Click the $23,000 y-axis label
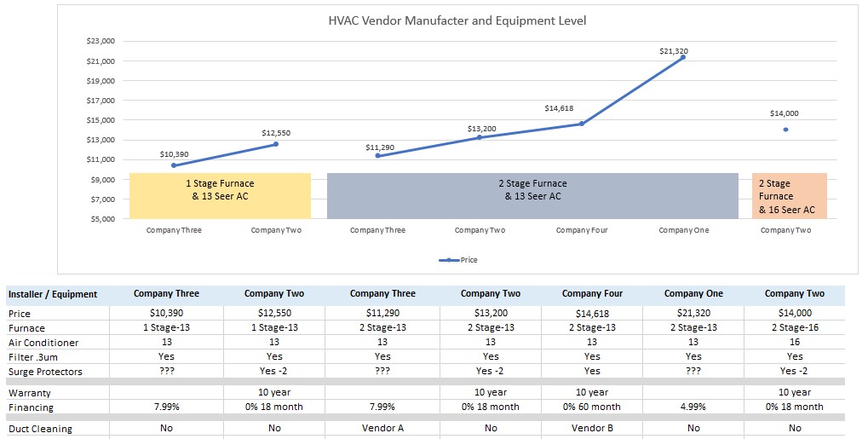The height and width of the screenshot is (439, 868). (x=101, y=41)
